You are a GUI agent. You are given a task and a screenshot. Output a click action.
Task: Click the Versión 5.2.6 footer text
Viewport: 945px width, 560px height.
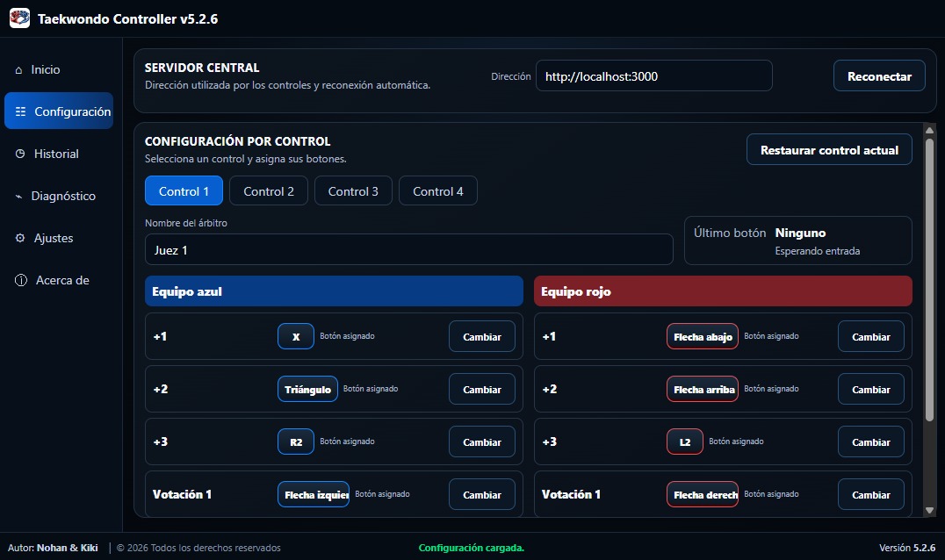[x=907, y=548]
